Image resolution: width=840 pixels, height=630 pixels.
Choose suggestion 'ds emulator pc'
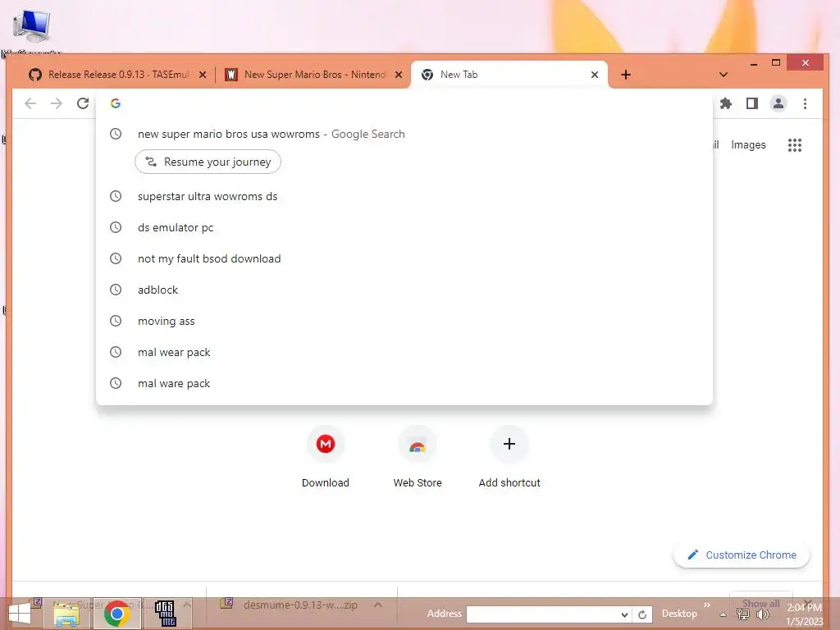pos(404,227)
